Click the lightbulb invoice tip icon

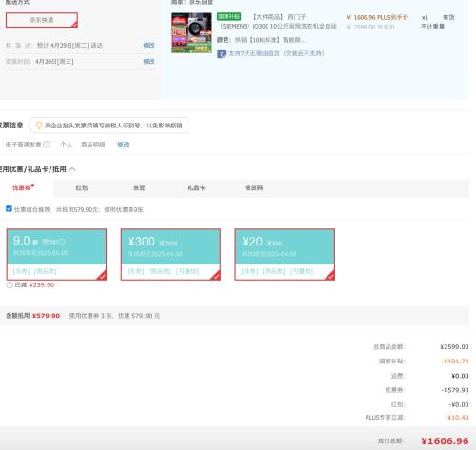[39, 126]
